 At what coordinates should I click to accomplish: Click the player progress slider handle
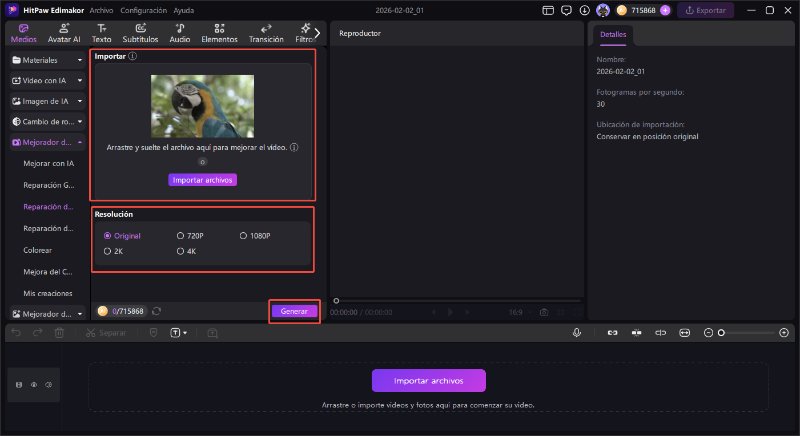pyautogui.click(x=336, y=301)
